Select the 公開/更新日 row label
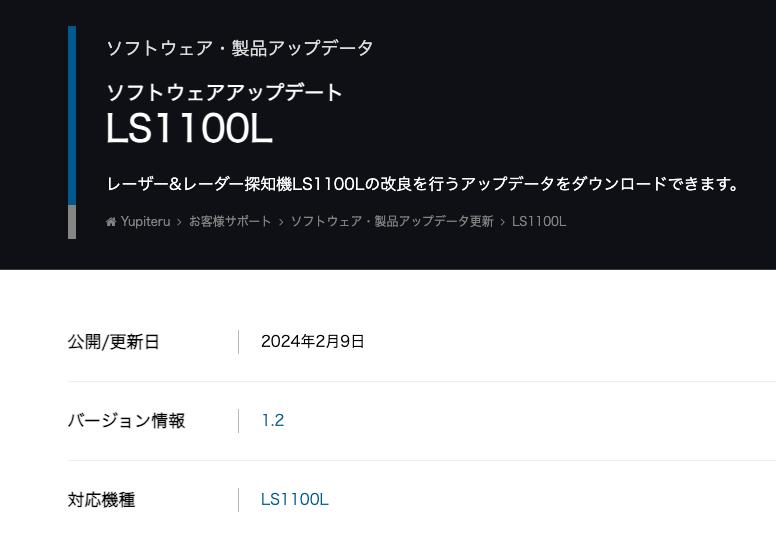Screen dimensions: 776x543 pos(113,342)
